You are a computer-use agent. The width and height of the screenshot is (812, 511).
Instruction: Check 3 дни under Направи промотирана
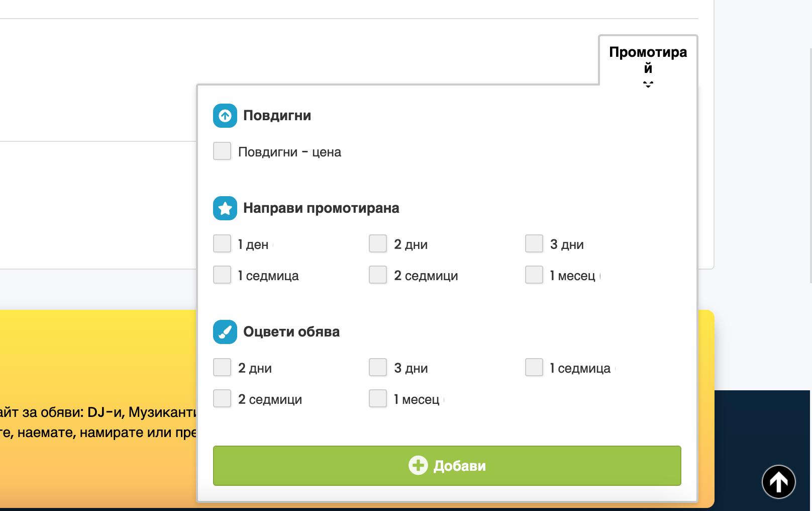tap(534, 243)
